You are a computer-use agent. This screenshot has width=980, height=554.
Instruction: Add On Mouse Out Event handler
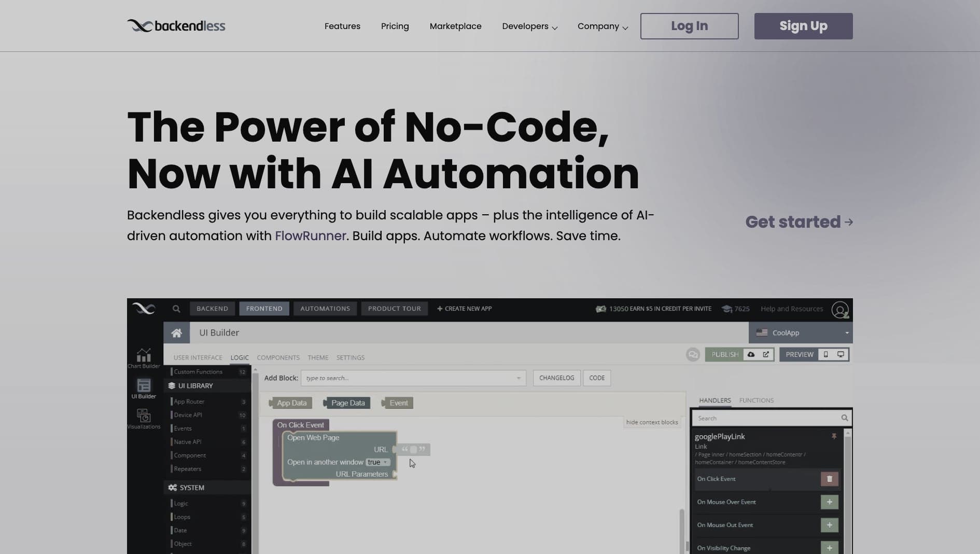click(x=830, y=525)
